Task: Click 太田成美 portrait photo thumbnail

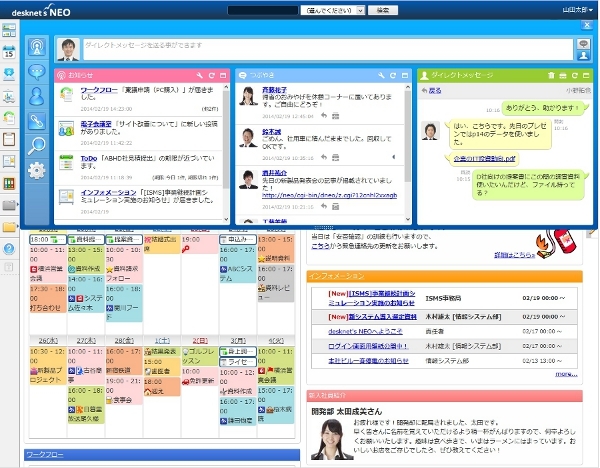Action: coord(332,439)
